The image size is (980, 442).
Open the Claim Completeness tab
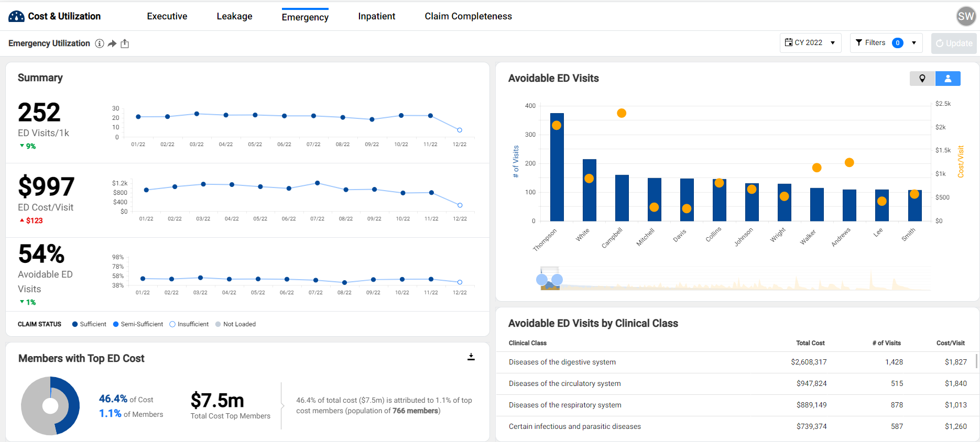[x=468, y=16]
